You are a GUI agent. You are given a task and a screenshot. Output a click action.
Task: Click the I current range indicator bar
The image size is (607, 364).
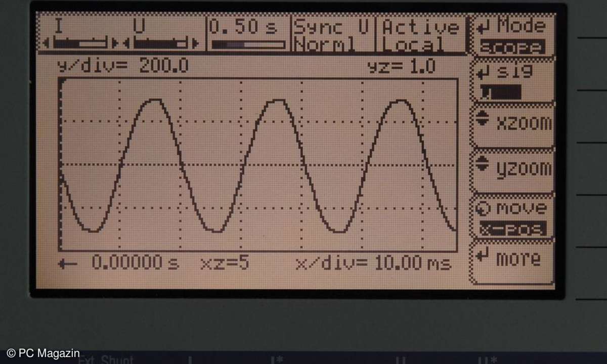(x=81, y=44)
